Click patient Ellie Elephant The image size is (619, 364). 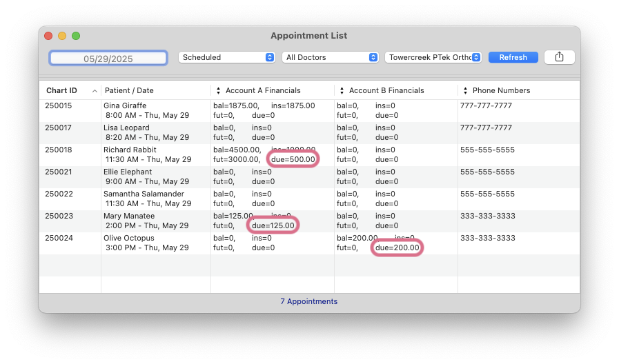pyautogui.click(x=128, y=172)
